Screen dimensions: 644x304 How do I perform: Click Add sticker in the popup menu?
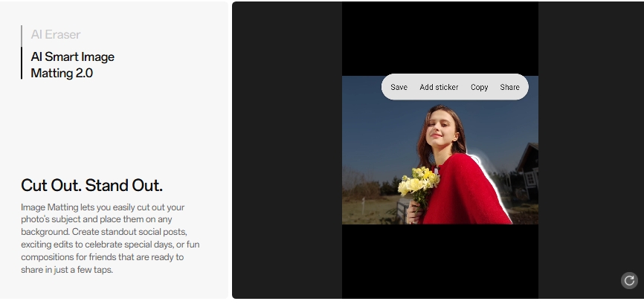439,87
